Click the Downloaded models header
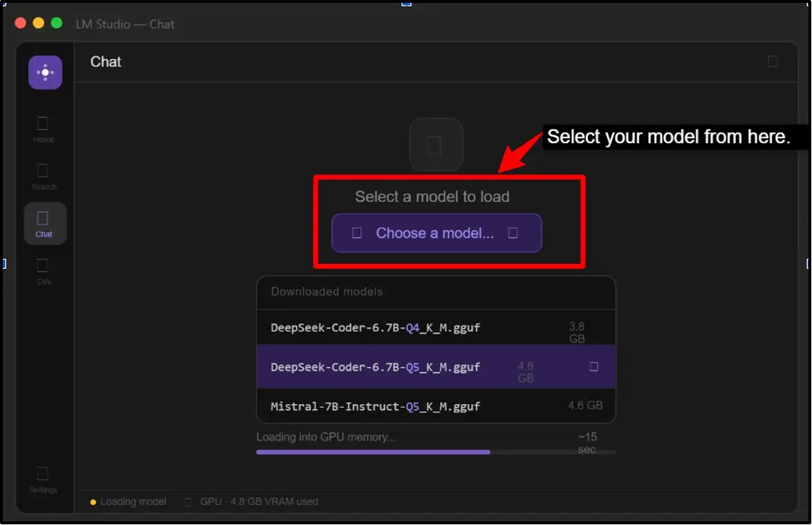The image size is (812, 525). pos(327,291)
